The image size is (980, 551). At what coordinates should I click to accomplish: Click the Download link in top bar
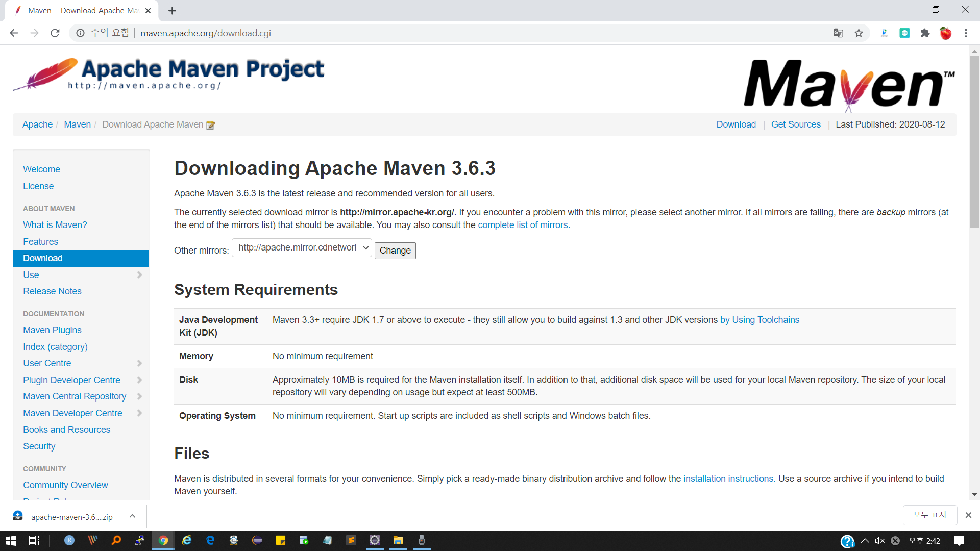tap(736, 124)
